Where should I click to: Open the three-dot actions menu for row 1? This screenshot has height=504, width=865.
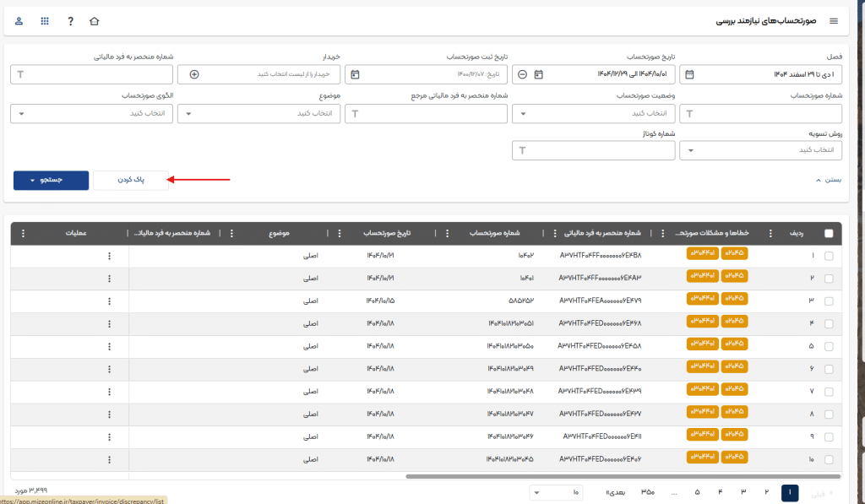pyautogui.click(x=109, y=257)
